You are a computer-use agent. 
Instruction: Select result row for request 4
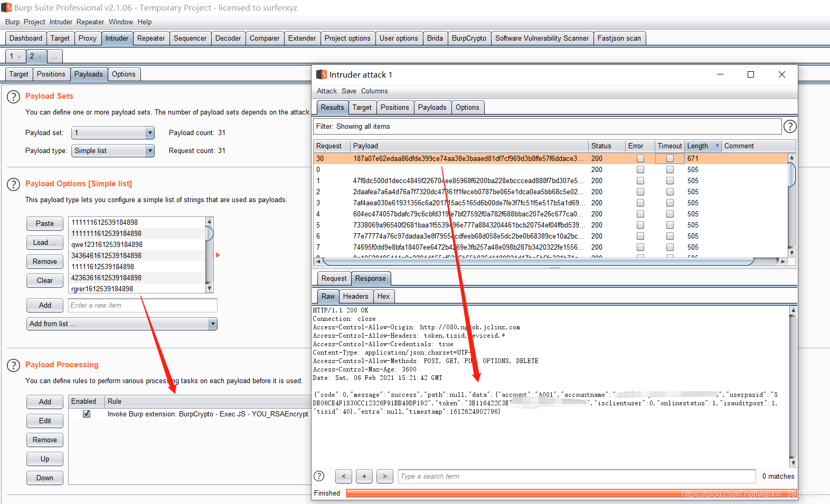point(550,214)
